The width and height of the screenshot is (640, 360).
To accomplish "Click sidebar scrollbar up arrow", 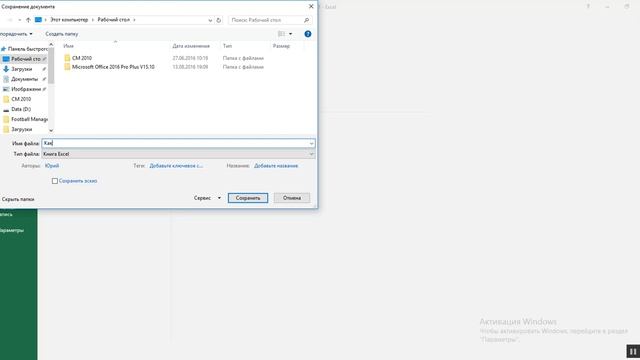I will [51, 44].
